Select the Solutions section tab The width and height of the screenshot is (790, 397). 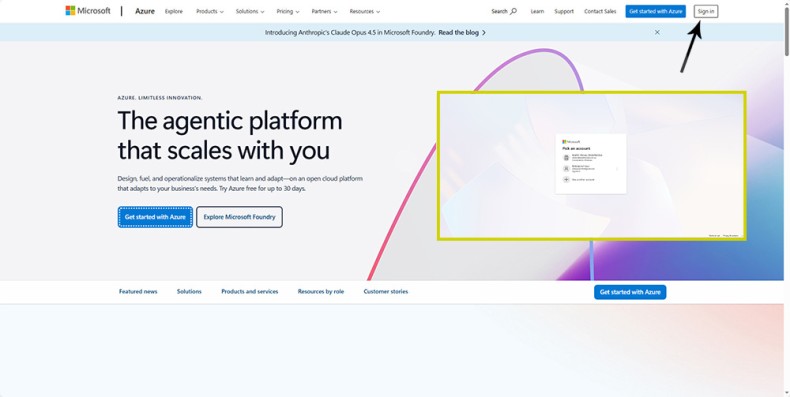point(189,292)
